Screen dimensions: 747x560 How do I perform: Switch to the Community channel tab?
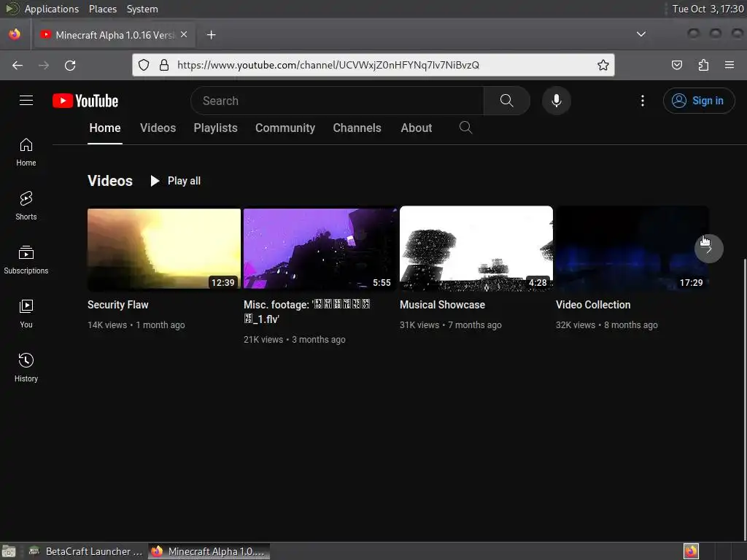(285, 128)
